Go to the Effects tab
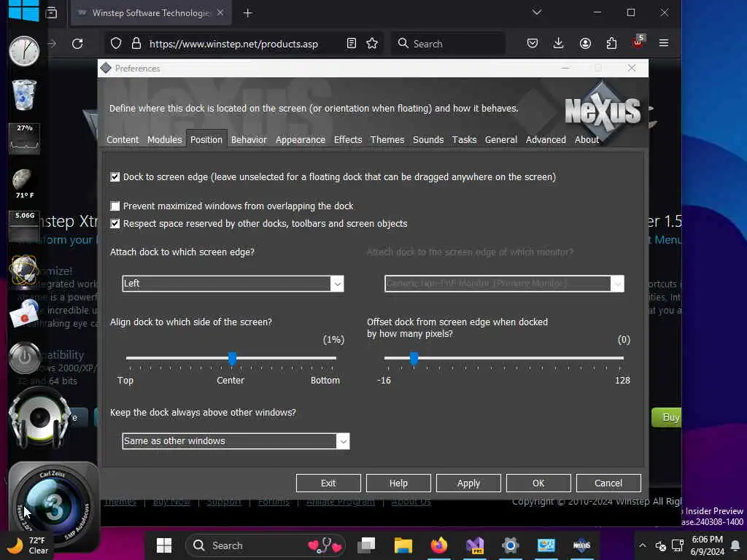 tap(348, 139)
